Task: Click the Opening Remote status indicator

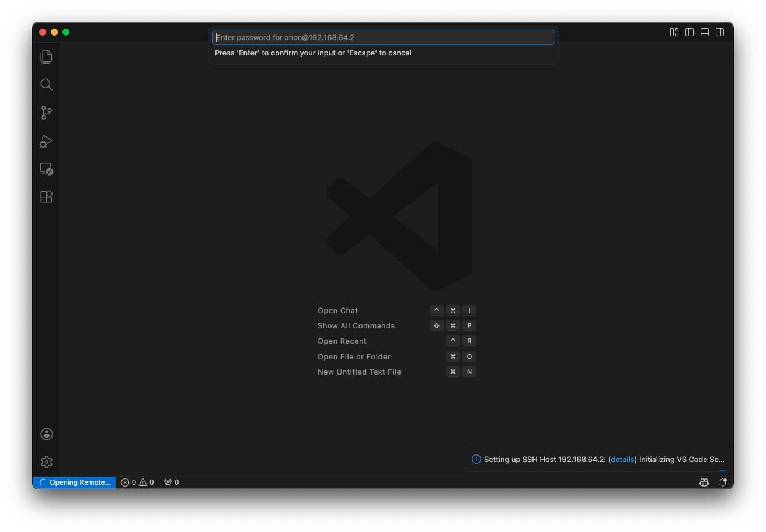Action: [x=75, y=482]
